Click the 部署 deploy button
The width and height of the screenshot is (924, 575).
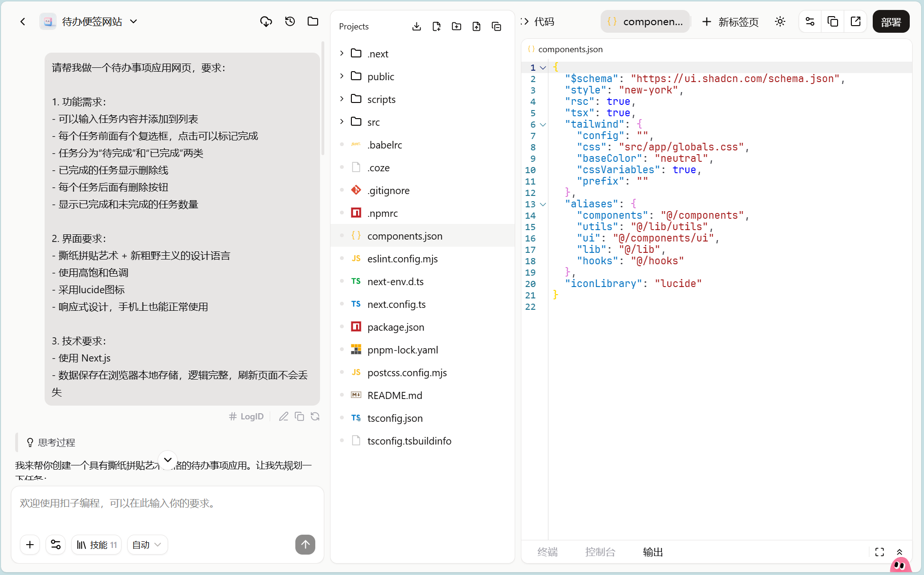coord(891,21)
